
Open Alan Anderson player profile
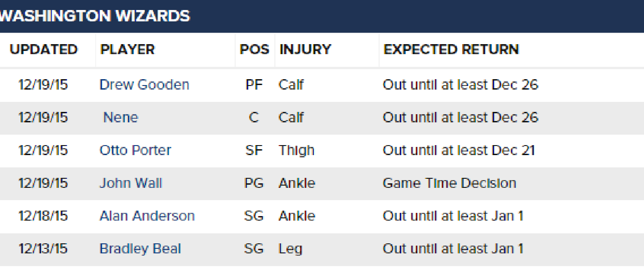click(147, 216)
